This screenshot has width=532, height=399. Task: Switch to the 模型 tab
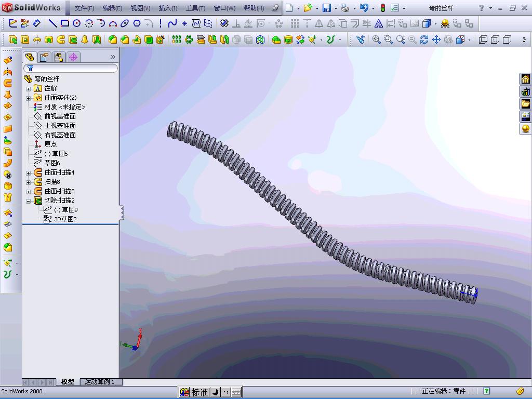68,382
